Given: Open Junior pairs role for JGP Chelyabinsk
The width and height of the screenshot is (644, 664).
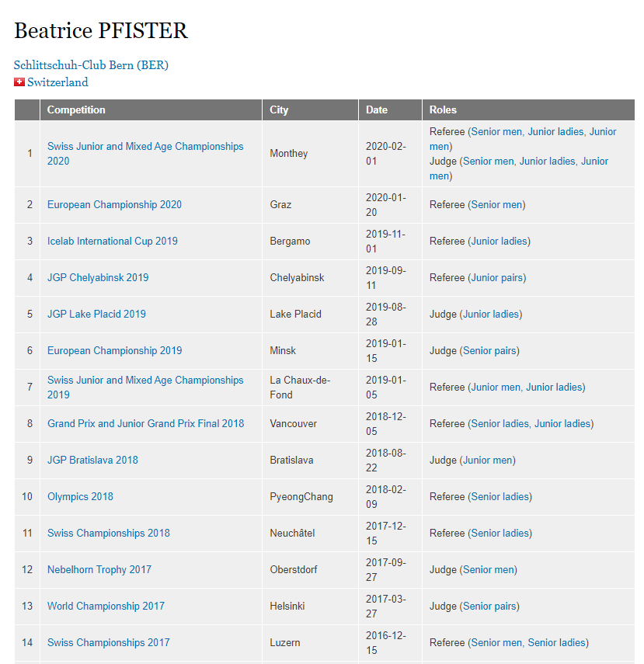Looking at the screenshot, I should [x=497, y=278].
